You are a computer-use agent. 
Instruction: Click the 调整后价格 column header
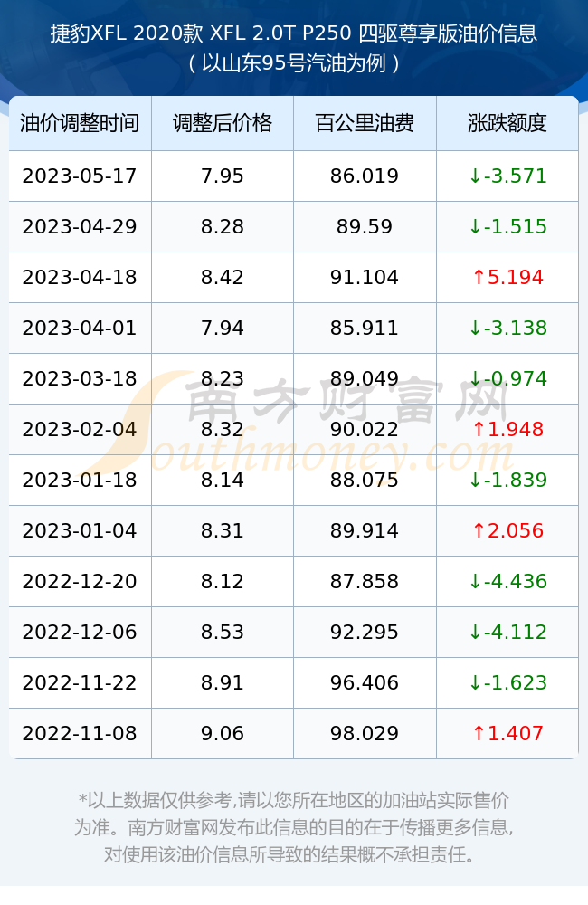(x=223, y=123)
